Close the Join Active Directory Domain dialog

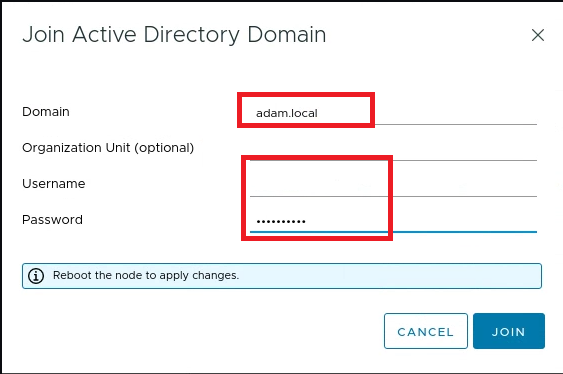(x=538, y=35)
